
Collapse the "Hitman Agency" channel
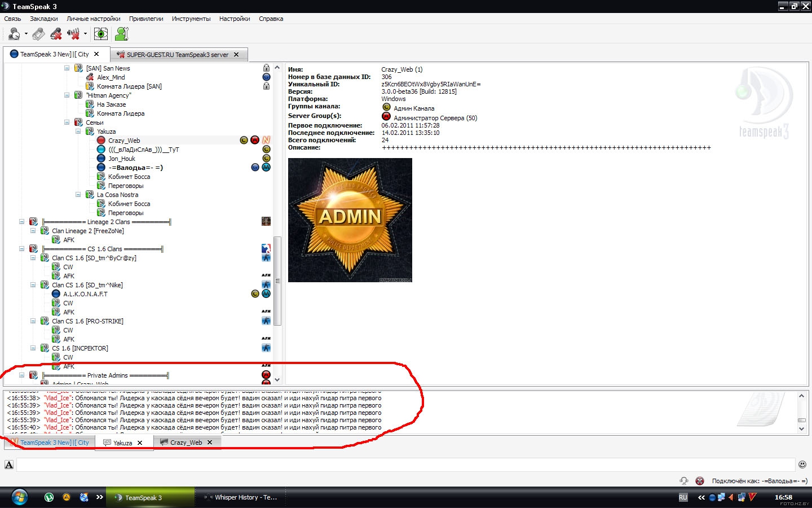click(67, 95)
